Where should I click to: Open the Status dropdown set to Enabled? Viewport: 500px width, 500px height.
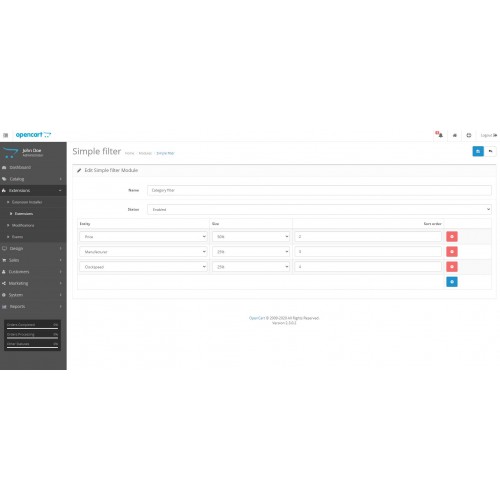[x=319, y=209]
